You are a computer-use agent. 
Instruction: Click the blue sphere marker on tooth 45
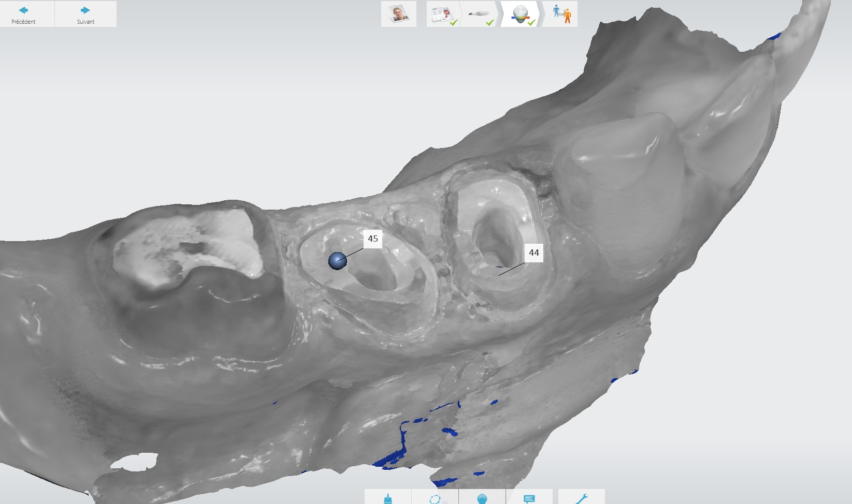tap(337, 261)
